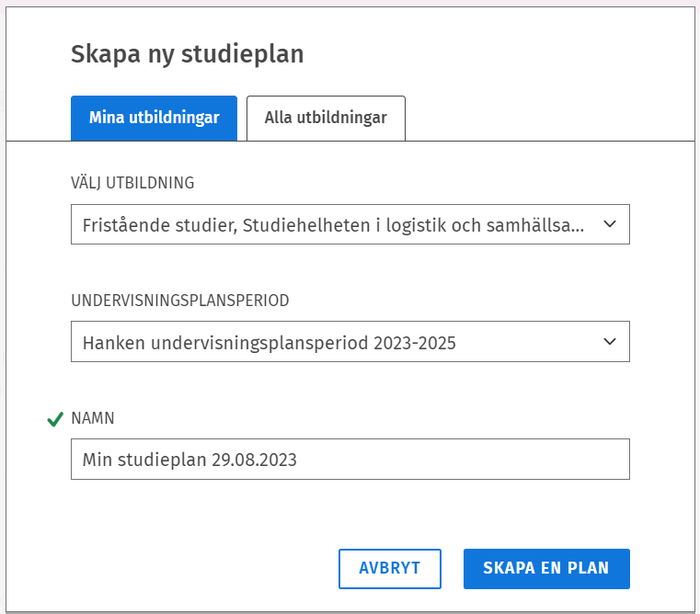Click 2023-2025 text in the period dropdown
Screen dimensions: 700x614
[417, 343]
